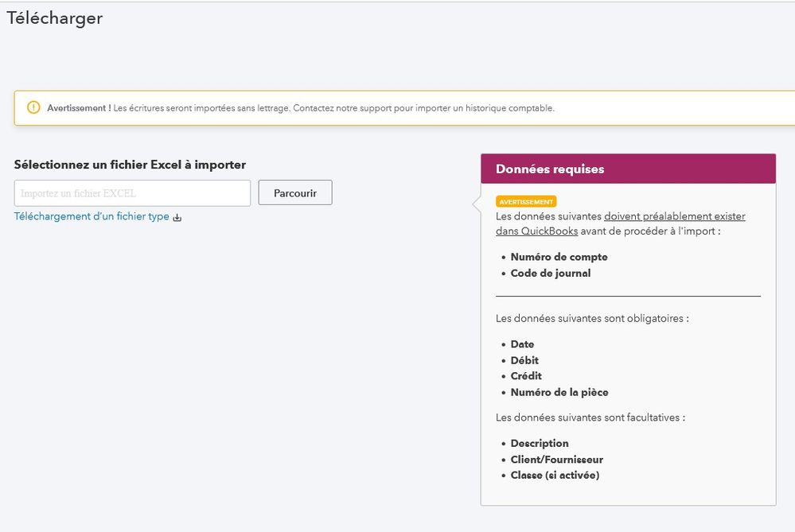Click the 'Débit' required field item
This screenshot has height=532, width=795.
click(x=524, y=360)
